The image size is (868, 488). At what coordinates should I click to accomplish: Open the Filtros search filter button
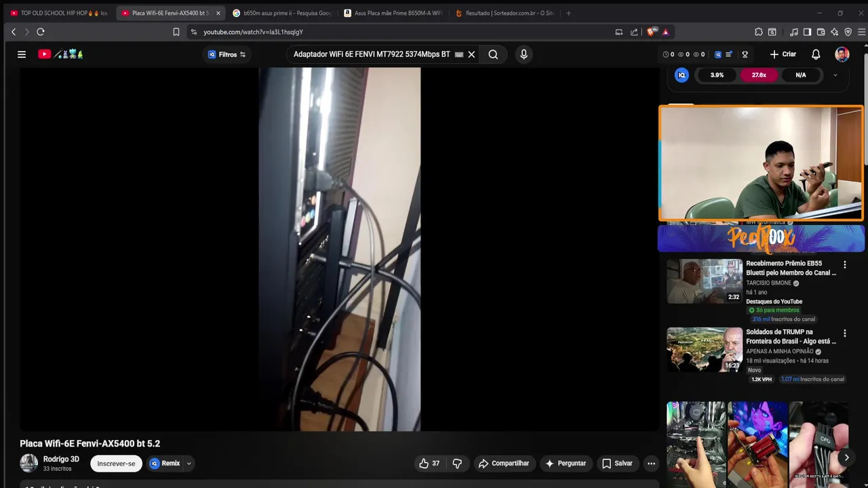click(x=227, y=54)
